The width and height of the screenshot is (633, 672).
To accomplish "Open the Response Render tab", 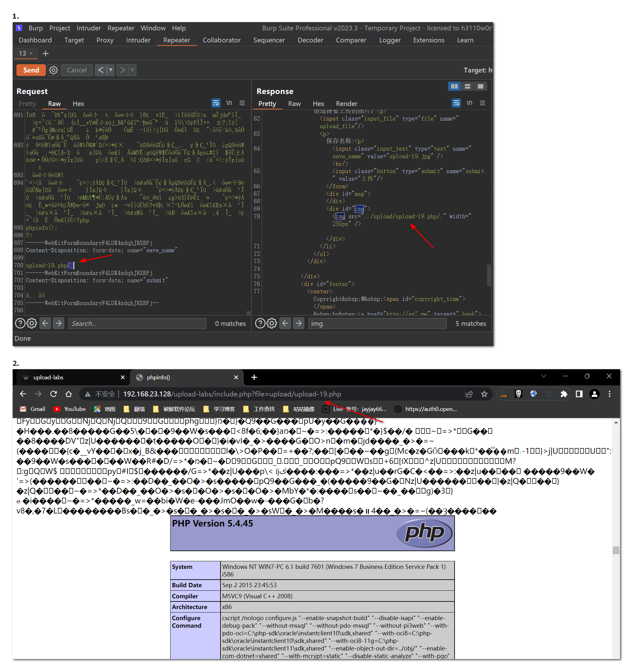I will (346, 104).
